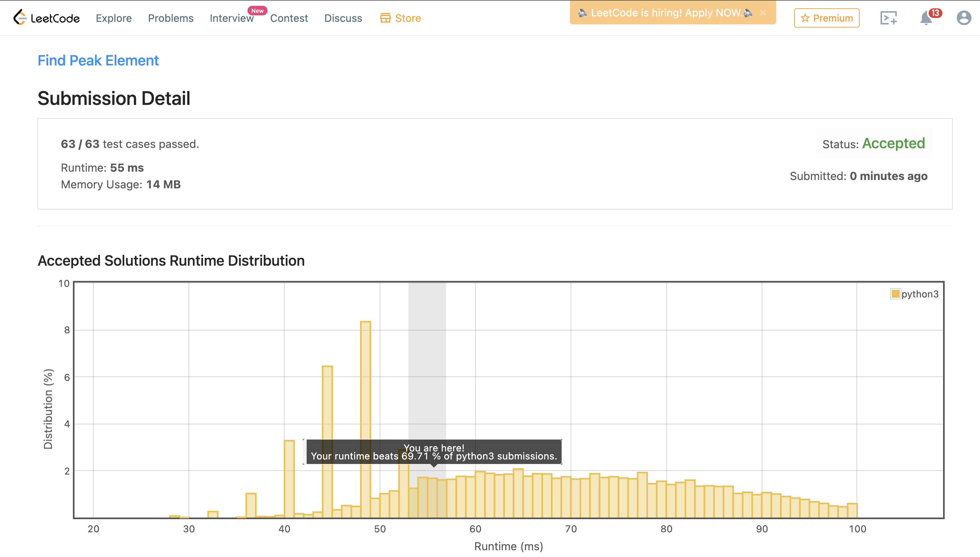Viewport: 980px width, 557px height.
Task: Open the user profile avatar
Action: point(964,18)
